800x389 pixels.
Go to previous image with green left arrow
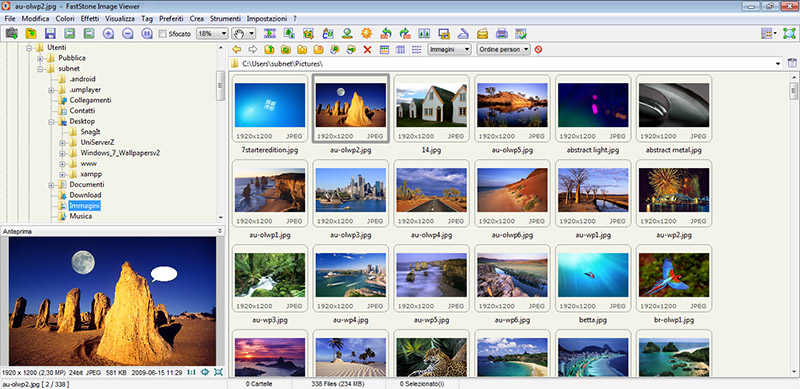[69, 34]
